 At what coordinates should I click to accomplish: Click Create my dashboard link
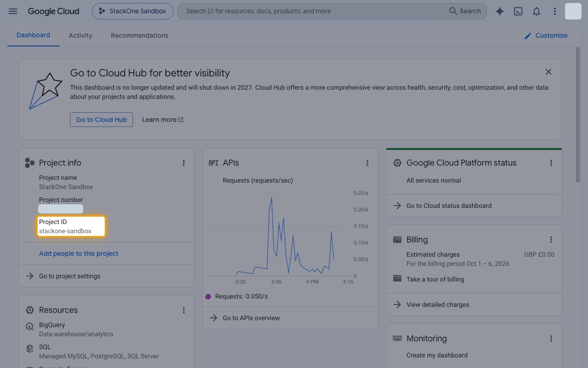437,355
